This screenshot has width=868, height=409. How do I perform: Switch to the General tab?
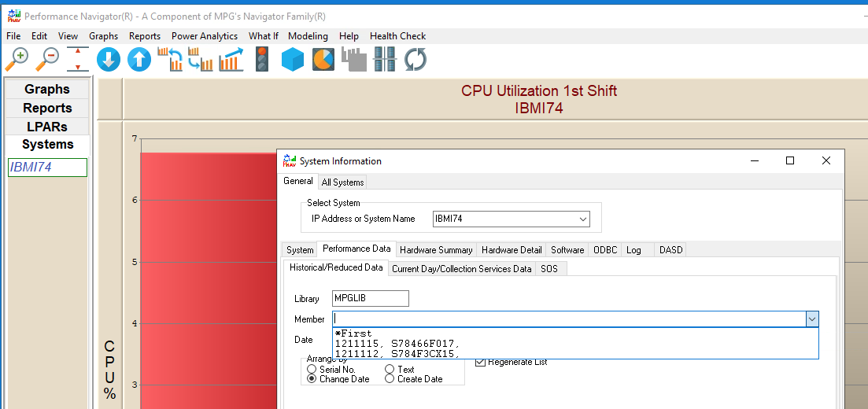[x=297, y=181]
